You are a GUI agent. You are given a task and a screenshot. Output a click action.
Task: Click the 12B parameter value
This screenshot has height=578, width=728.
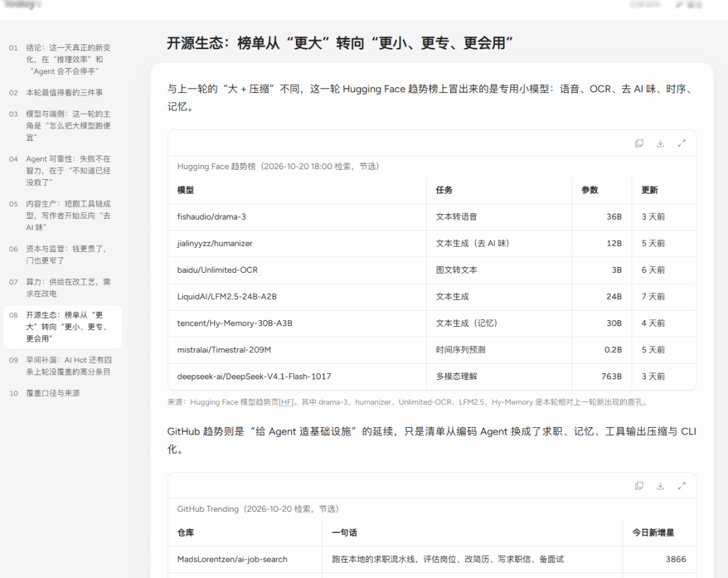pyautogui.click(x=614, y=243)
